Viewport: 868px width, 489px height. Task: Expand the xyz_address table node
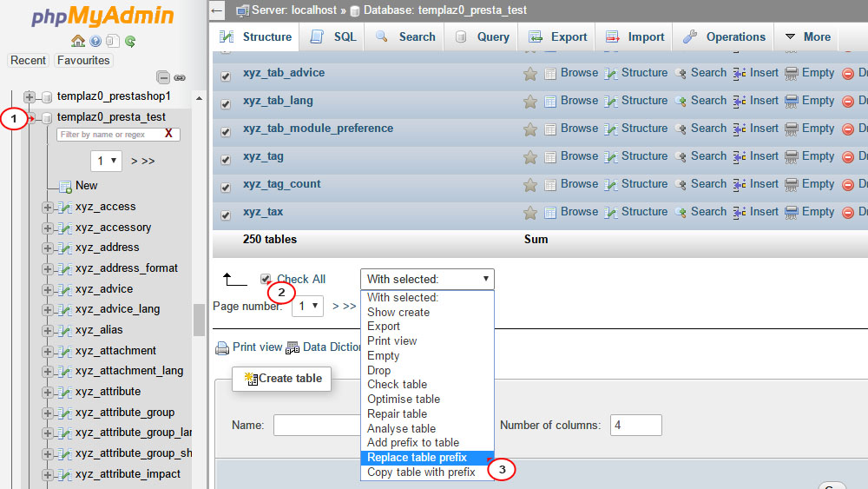(x=47, y=248)
